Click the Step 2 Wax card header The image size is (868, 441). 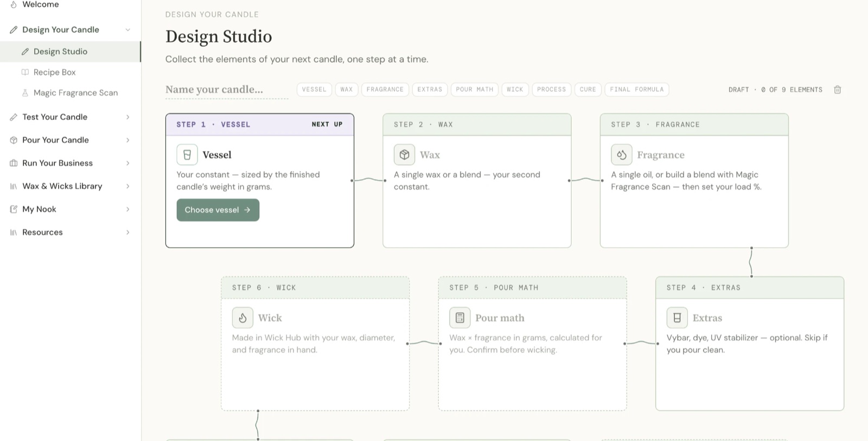[477, 124]
